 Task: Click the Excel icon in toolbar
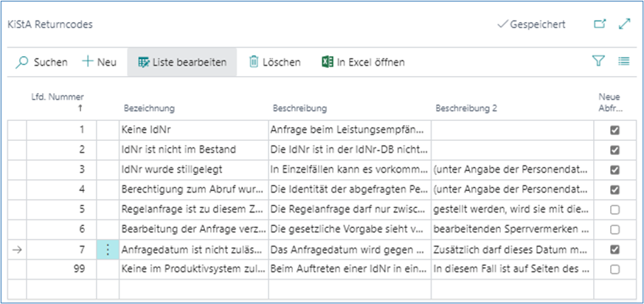coord(327,63)
